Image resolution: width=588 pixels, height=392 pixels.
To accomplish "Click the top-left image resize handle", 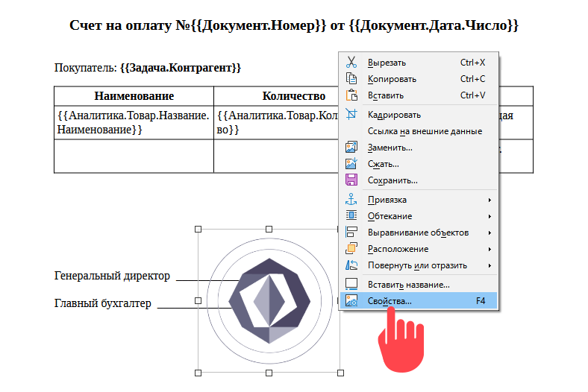I will [198, 229].
